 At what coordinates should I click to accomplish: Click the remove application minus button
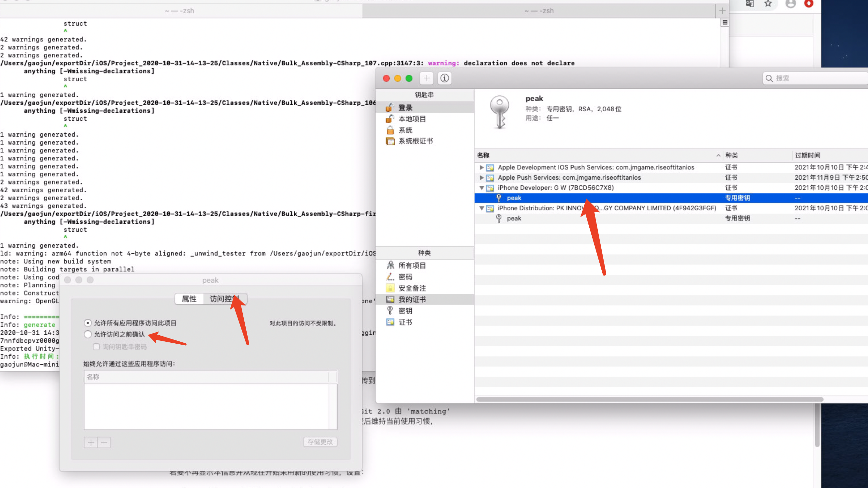coord(104,442)
